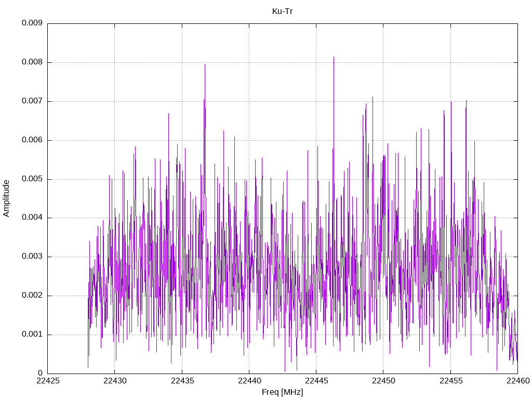The image size is (532, 399).
Task: Click the y-axis tick label 0.007
Action: 32,101
